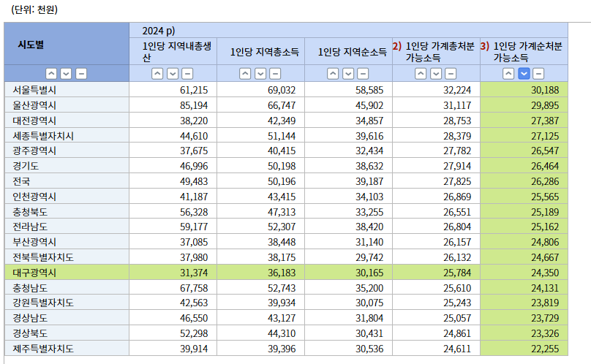Sort 1인당 지역내총생산 descending
Viewport: 591px width, 364px height.
tap(173, 73)
